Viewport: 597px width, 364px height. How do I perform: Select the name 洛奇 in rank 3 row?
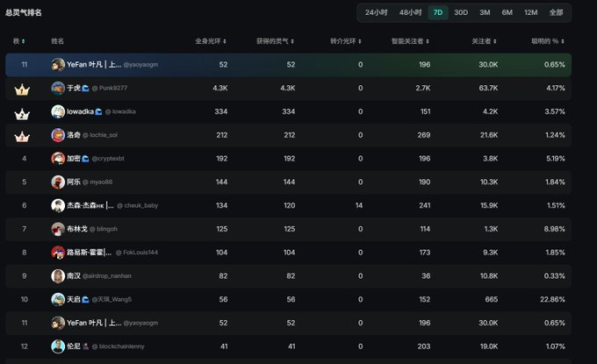click(74, 135)
